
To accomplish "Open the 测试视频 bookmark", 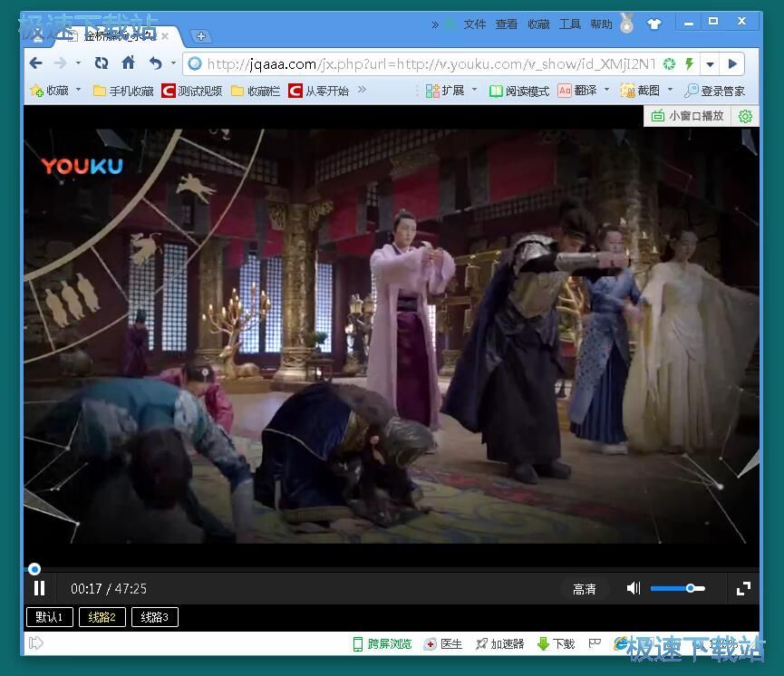I will pyautogui.click(x=192, y=91).
